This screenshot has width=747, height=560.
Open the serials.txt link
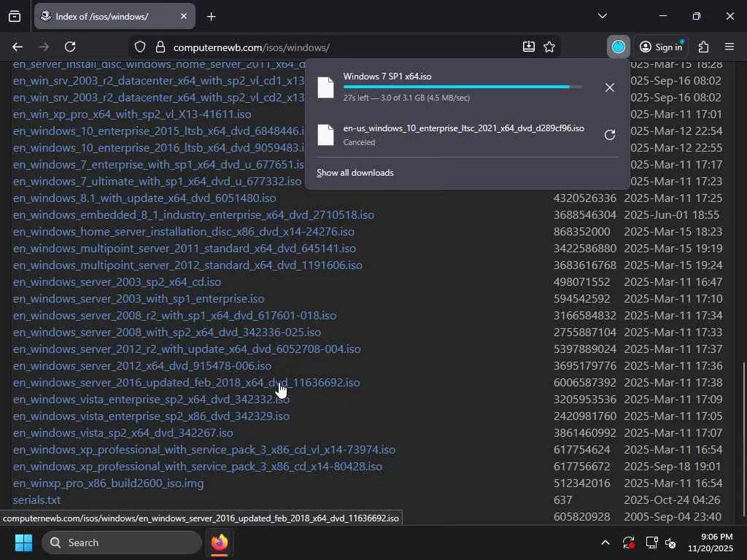pyautogui.click(x=36, y=500)
